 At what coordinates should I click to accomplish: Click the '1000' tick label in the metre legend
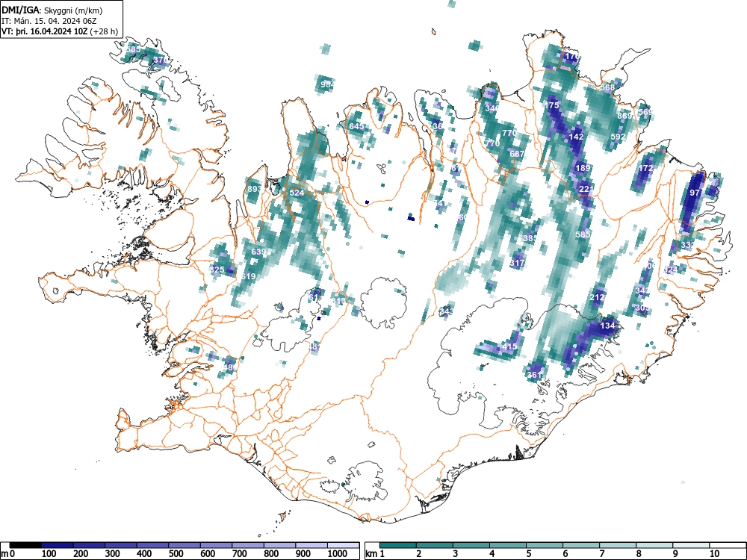click(338, 553)
